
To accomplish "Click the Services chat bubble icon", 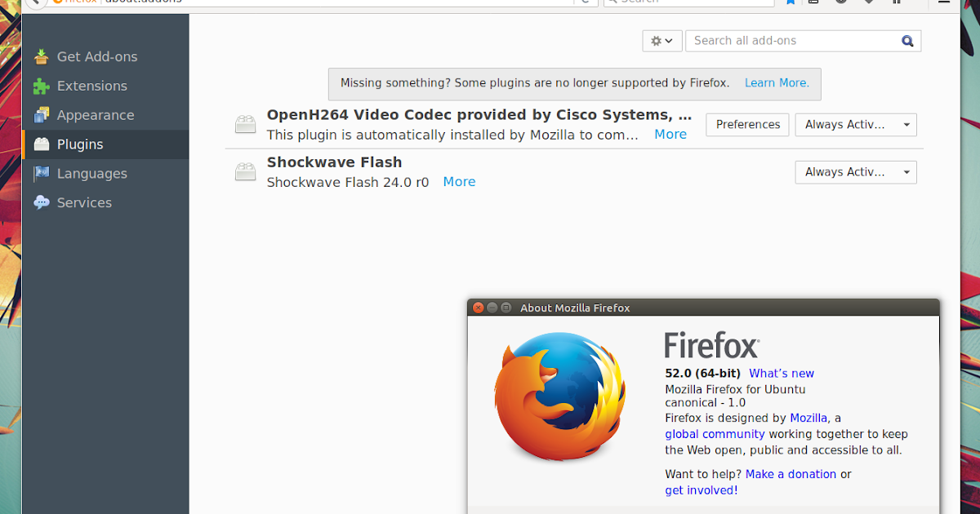I will 41,202.
